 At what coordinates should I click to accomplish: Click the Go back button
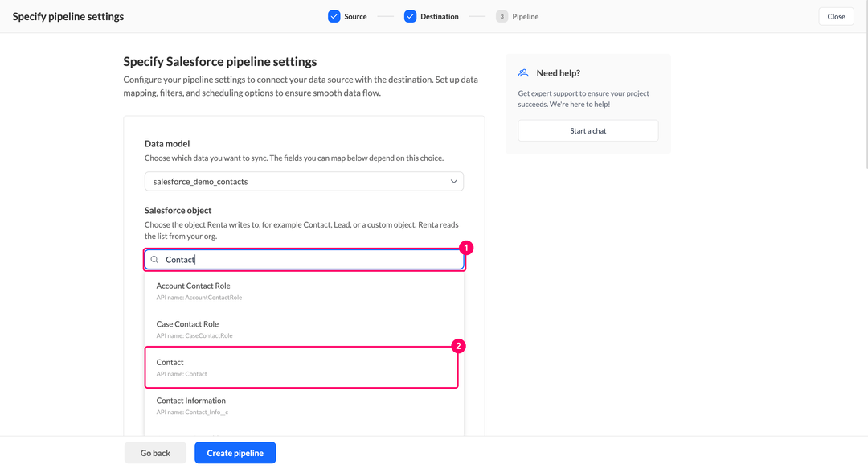[x=155, y=453]
